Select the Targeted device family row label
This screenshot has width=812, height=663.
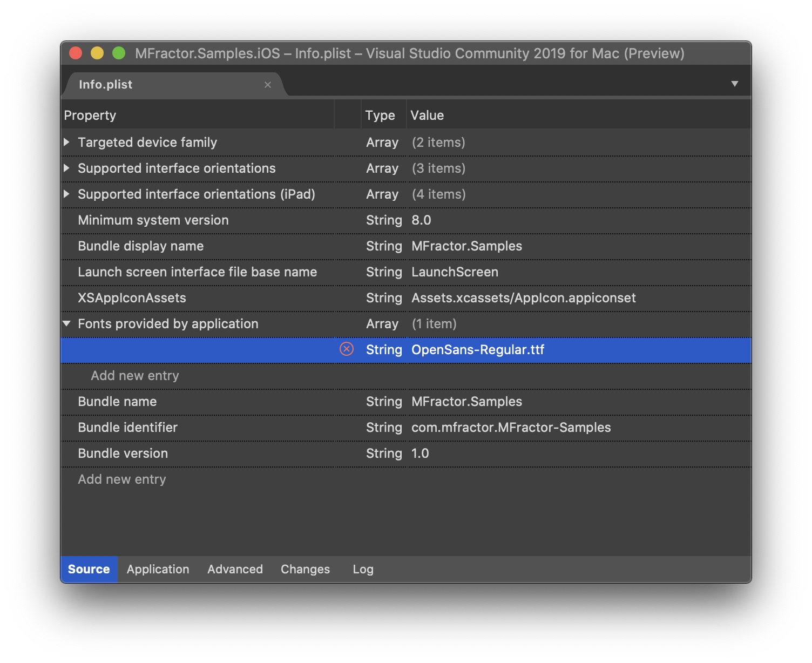[x=147, y=142]
